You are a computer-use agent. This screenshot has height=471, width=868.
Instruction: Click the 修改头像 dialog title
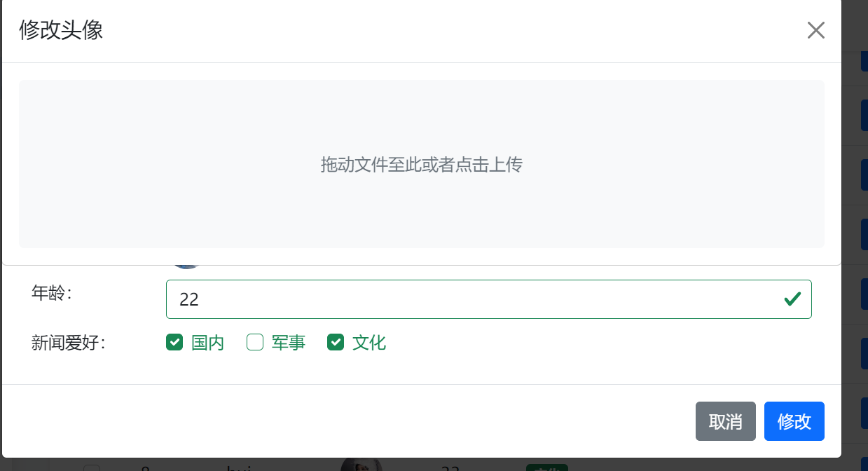point(61,30)
